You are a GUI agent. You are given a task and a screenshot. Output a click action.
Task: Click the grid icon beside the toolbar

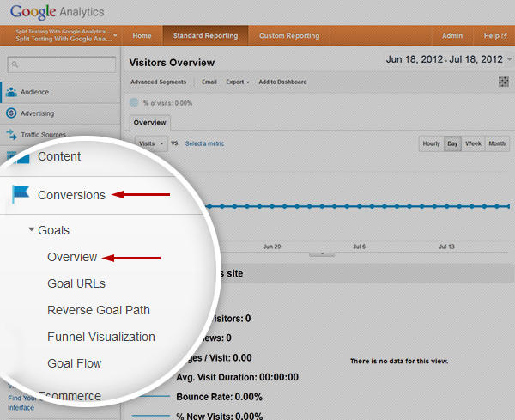click(x=504, y=82)
